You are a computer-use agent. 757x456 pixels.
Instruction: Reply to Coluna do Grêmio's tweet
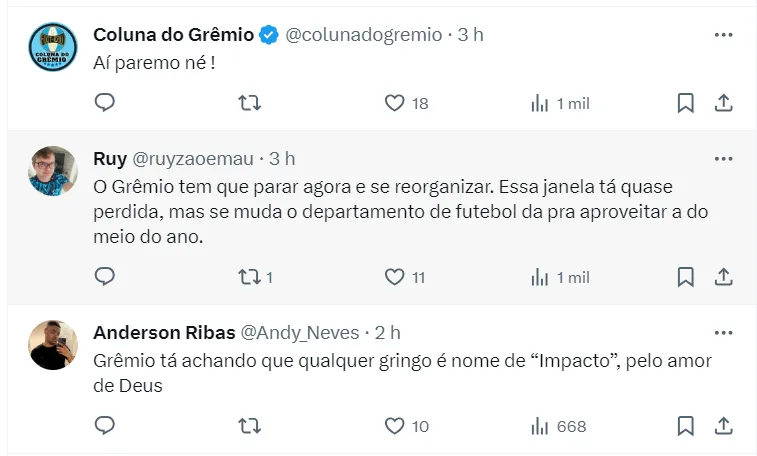pos(105,103)
